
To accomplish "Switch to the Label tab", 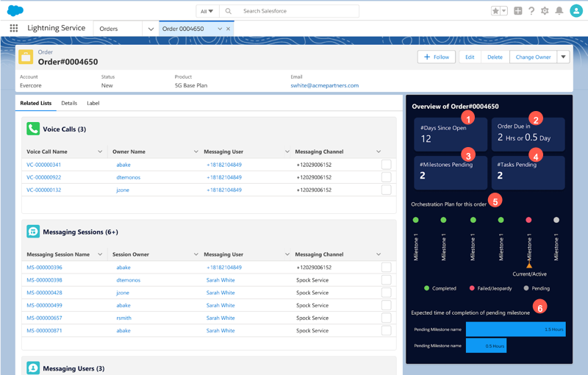I will (x=93, y=103).
